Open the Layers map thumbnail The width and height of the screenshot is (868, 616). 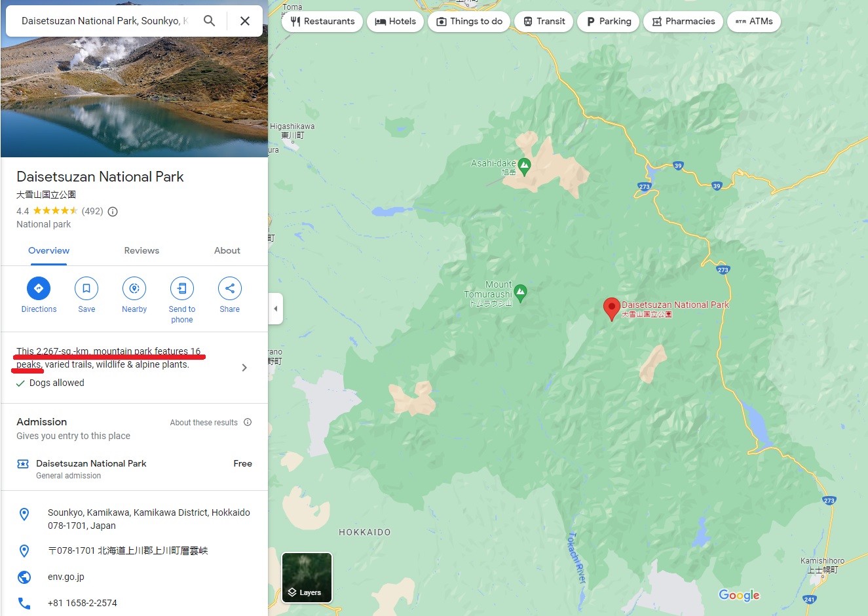[x=307, y=577]
